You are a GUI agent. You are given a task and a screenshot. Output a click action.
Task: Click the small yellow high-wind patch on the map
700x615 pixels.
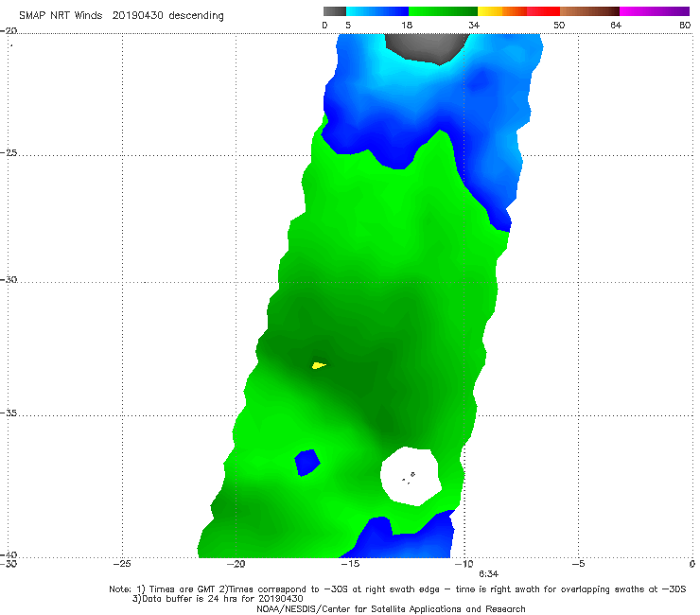pyautogui.click(x=319, y=365)
